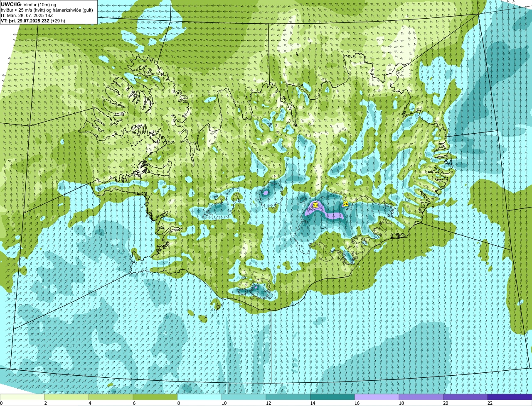Click the 'UWC/IG: Vindur (10m) og' title line

tap(29, 4)
